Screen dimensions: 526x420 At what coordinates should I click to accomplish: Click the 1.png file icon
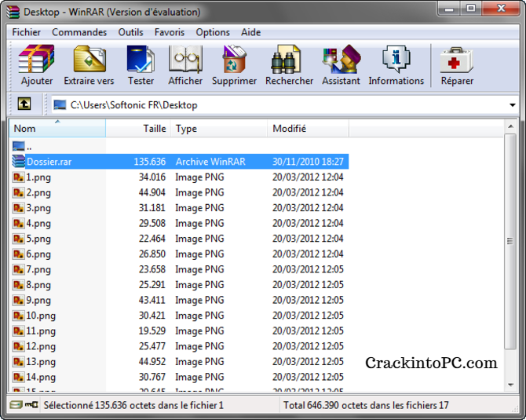[x=19, y=177]
